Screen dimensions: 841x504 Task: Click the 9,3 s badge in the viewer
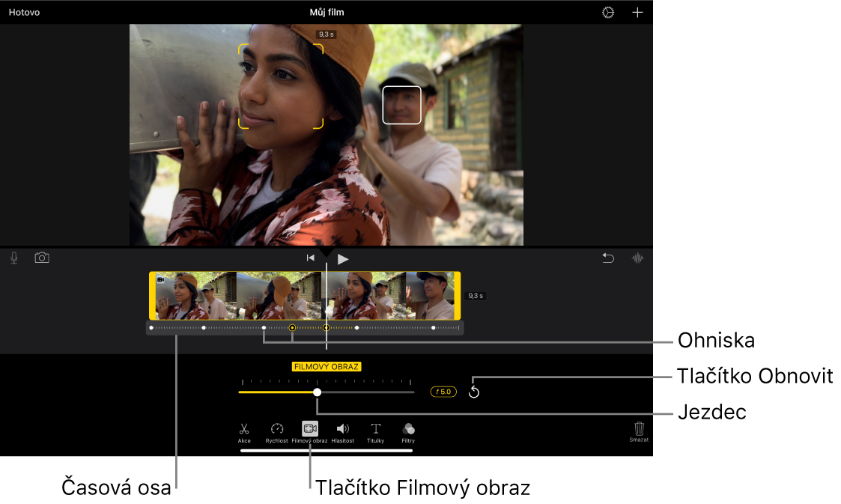326,34
